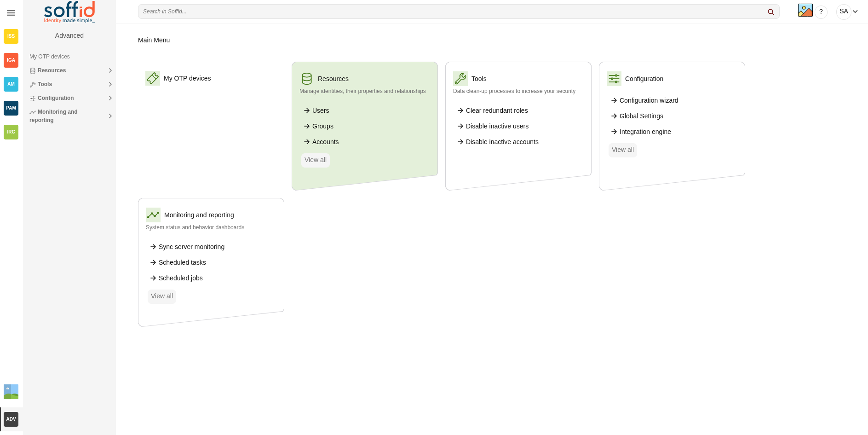
Task: Select Configuration in sidebar menu
Action: pos(70,98)
